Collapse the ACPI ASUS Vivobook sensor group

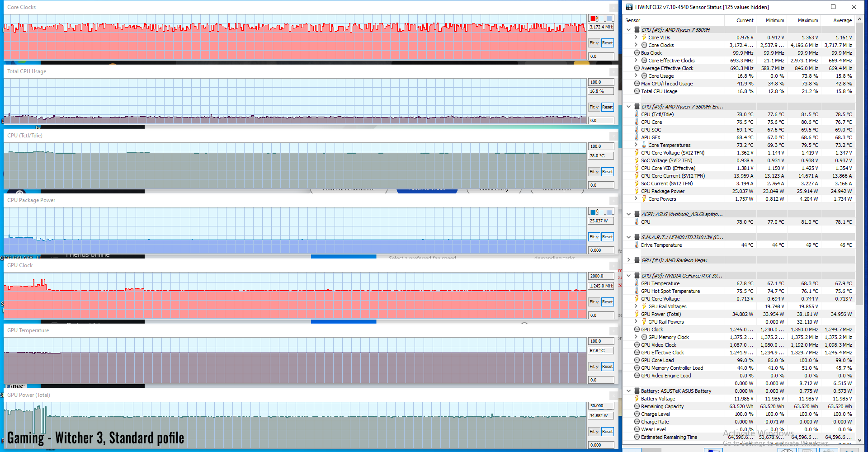click(x=628, y=214)
